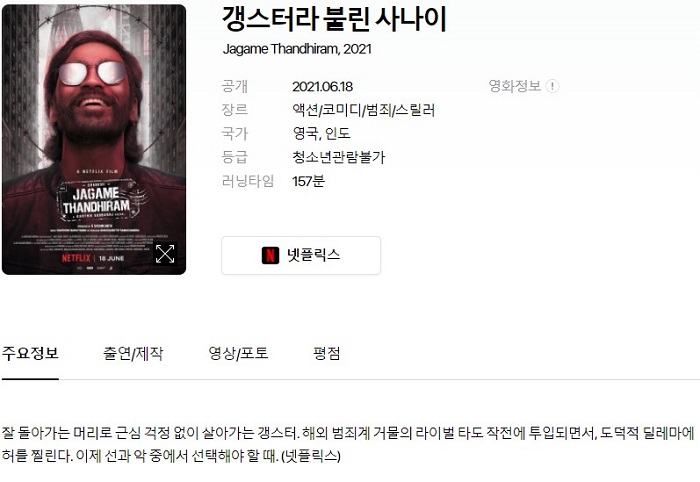This screenshot has width=700, height=482.
Task: Click the 영화정보 label
Action: pos(515,86)
